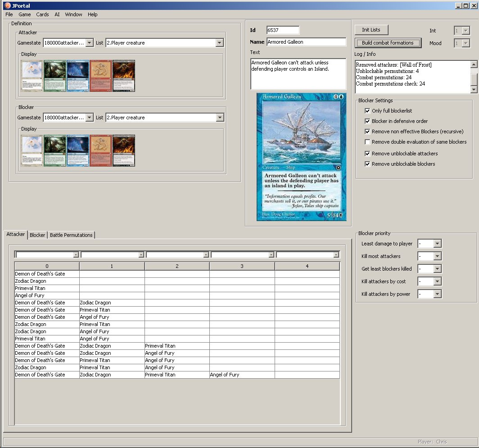Toggle Only full blockerlist checkbox
The width and height of the screenshot is (479, 448).
[367, 111]
